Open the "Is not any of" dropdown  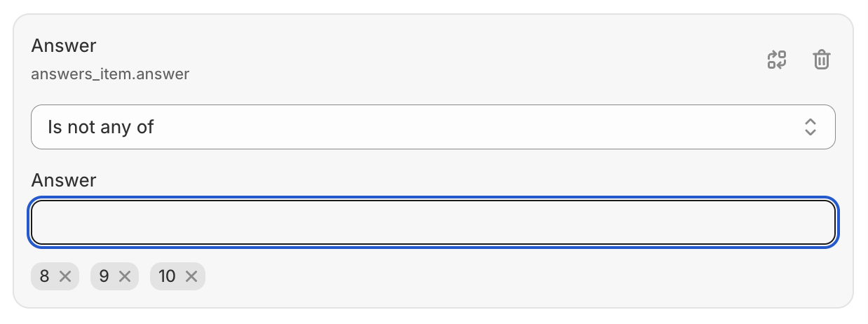pyautogui.click(x=433, y=127)
